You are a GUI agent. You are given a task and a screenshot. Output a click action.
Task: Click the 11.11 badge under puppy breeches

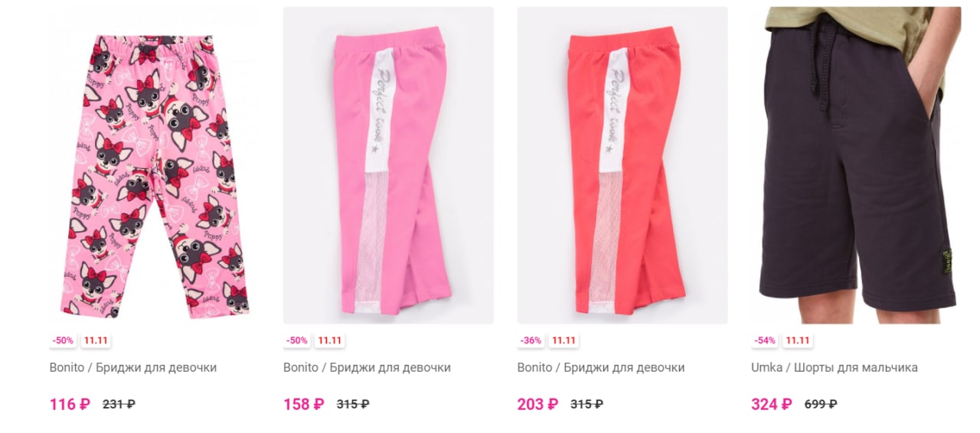(x=96, y=340)
